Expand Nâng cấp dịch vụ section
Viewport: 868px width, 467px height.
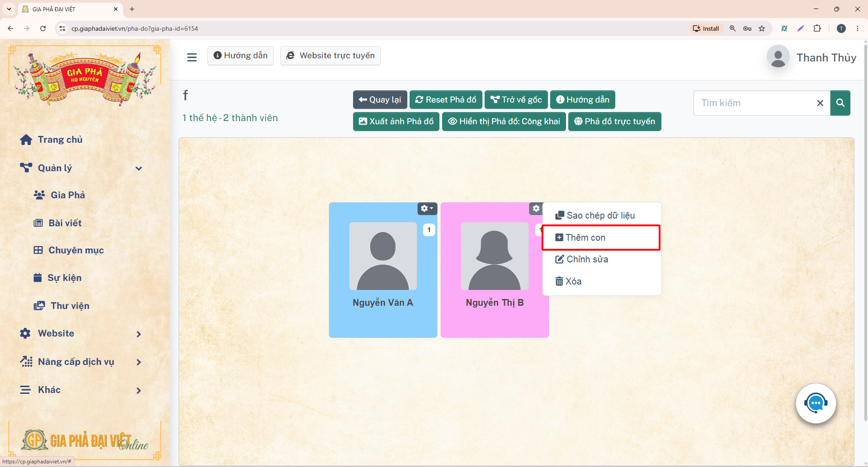coord(81,362)
